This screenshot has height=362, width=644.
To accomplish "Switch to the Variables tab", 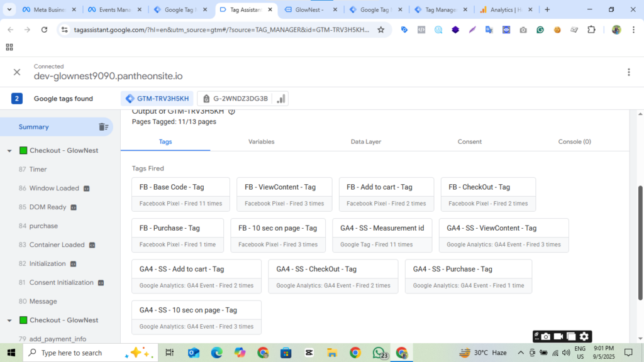I will tap(261, 141).
